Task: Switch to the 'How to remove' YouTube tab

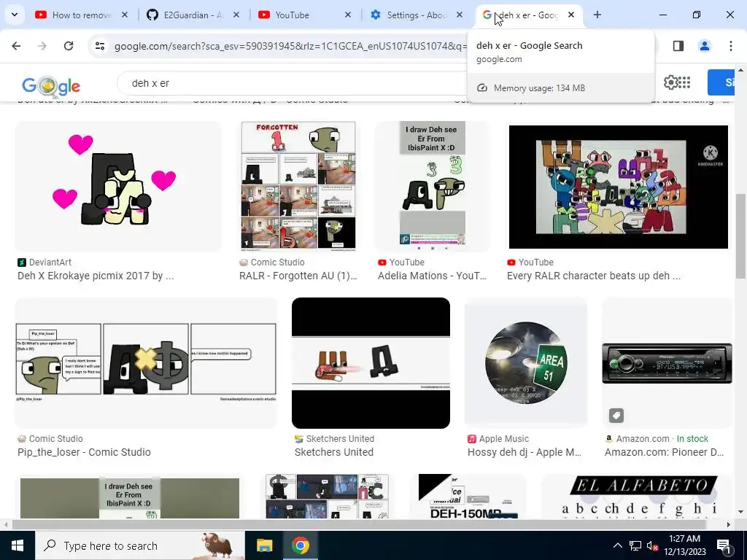Action: click(x=82, y=15)
